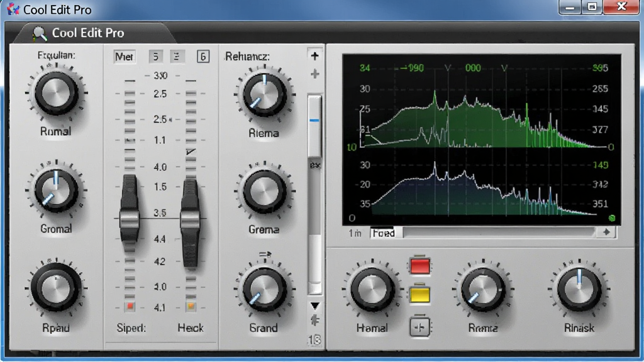Select the 5 preset button
The image size is (644, 362).
[156, 56]
